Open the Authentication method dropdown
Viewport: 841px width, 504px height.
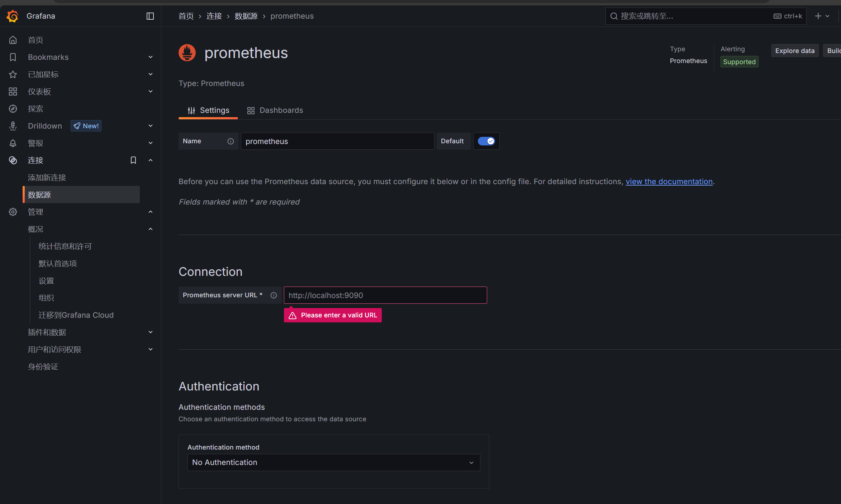pos(334,462)
